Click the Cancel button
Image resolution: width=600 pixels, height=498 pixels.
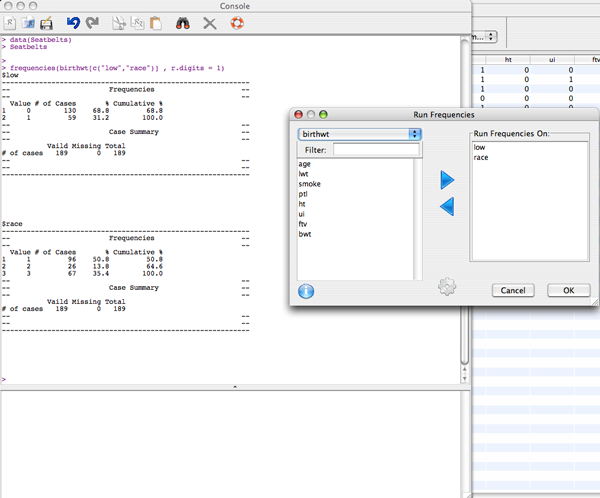click(513, 291)
